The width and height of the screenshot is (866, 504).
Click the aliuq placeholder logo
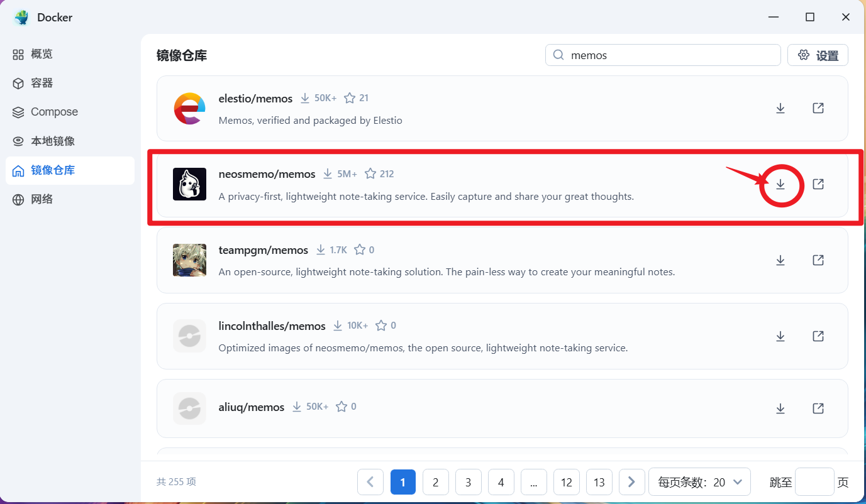[189, 408]
